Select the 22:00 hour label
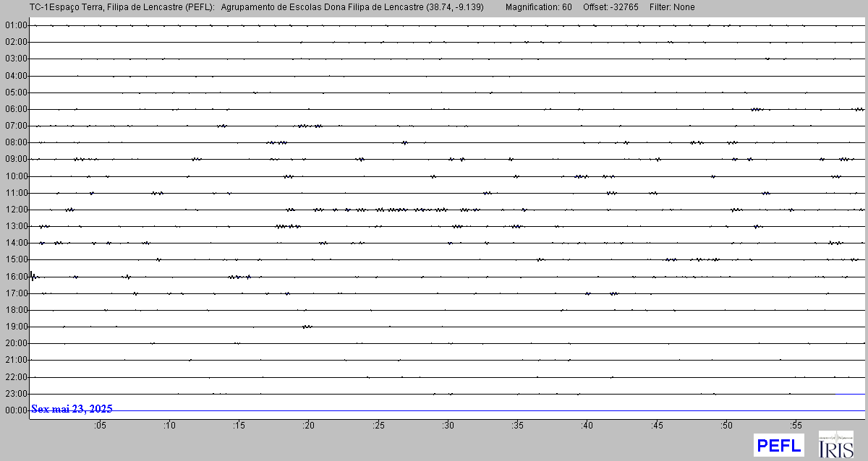 tap(16, 377)
